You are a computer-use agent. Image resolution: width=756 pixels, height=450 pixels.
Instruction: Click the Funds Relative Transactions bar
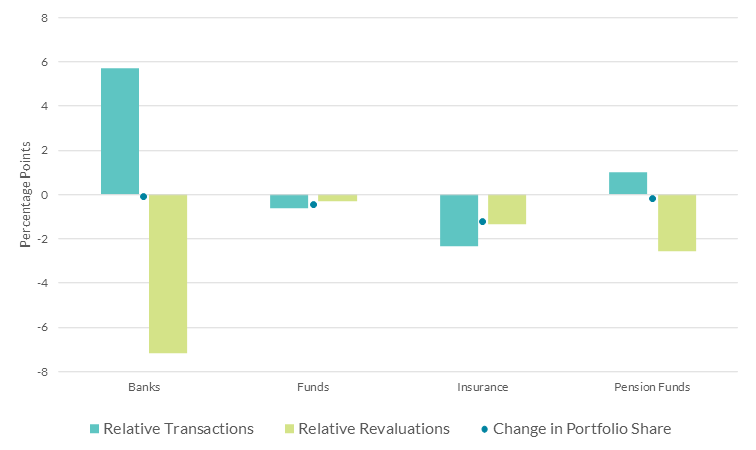click(289, 201)
